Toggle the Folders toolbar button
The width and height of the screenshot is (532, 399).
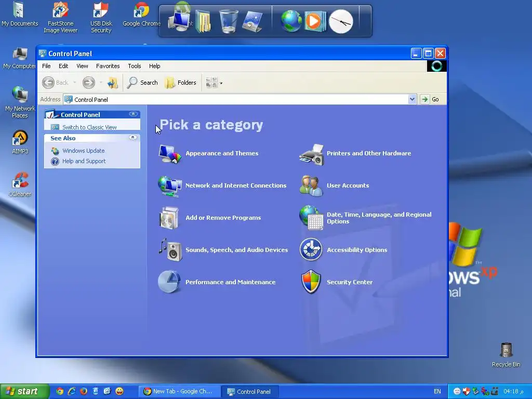[x=180, y=83]
